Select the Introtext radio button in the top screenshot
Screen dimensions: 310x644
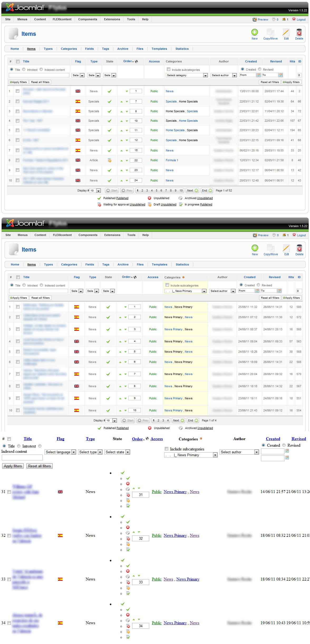tap(24, 70)
